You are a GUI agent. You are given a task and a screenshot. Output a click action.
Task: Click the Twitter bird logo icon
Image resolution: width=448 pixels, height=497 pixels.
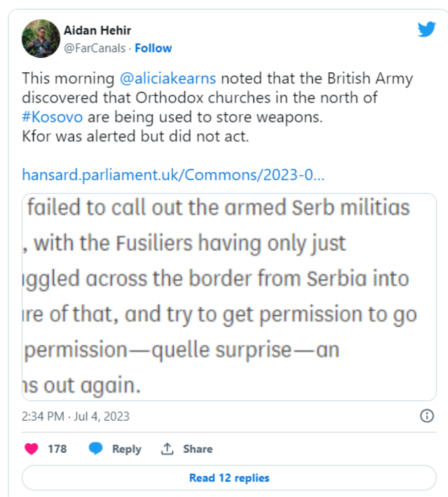coord(427,30)
